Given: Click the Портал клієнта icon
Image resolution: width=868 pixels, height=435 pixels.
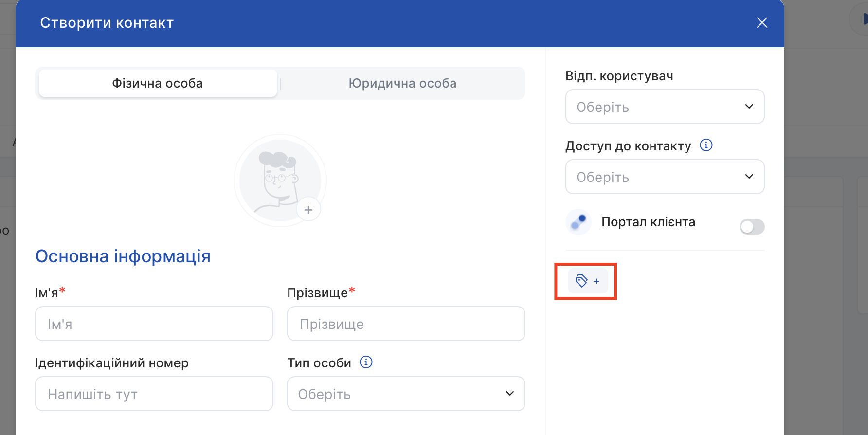Looking at the screenshot, I should tap(579, 222).
